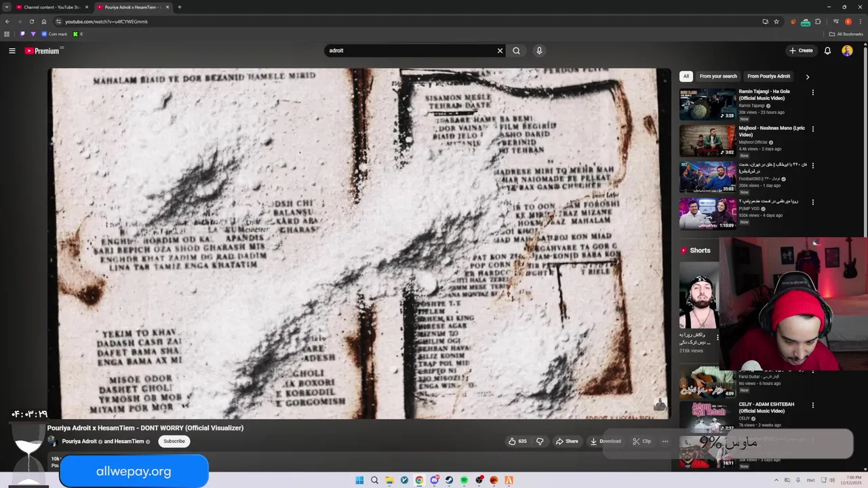
Task: Open Chrome extensions puzzle icon
Action: (818, 22)
